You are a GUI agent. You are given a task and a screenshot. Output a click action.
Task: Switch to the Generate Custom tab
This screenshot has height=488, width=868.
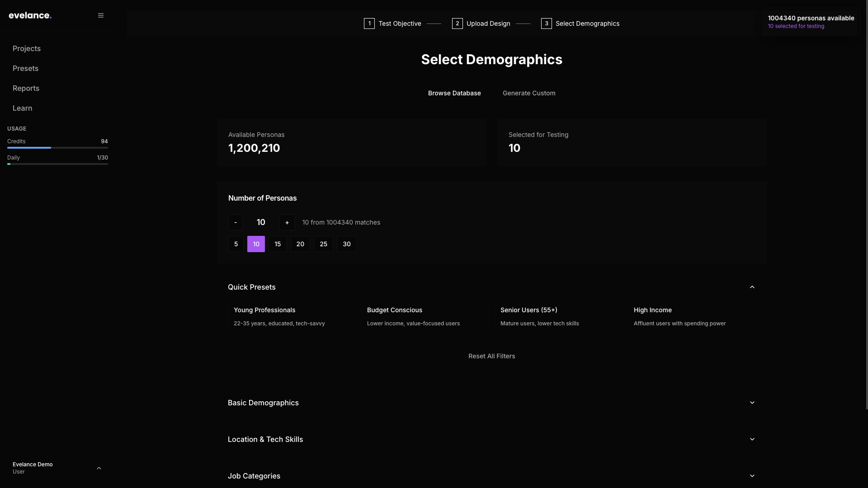tap(529, 93)
